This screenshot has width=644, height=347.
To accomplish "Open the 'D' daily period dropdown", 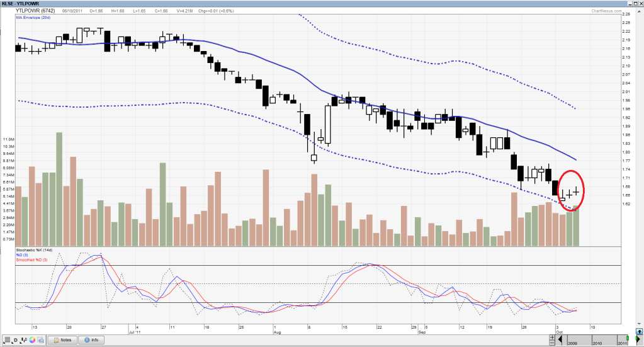I will [14, 340].
